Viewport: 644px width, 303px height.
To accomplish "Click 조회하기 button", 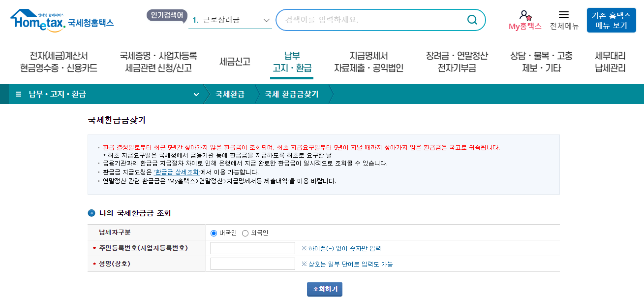I will click(x=325, y=289).
